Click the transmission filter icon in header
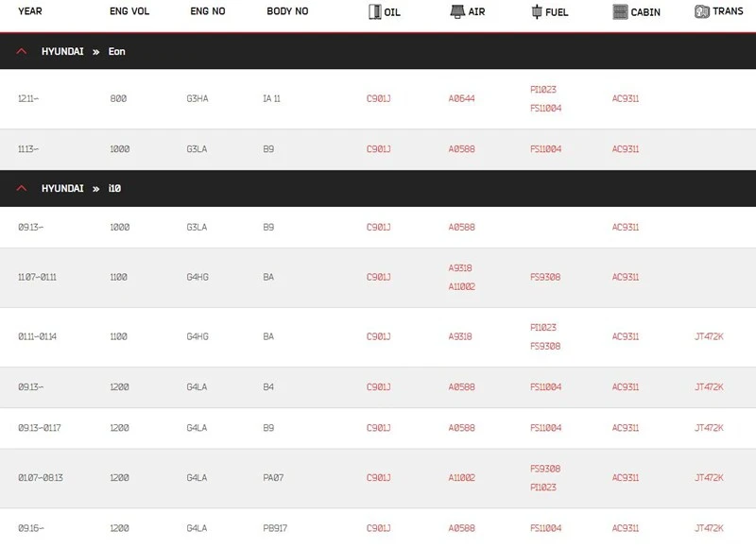 click(702, 11)
